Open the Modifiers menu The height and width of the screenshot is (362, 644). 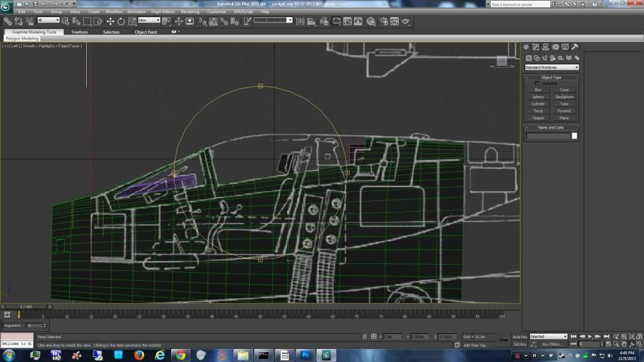click(114, 11)
